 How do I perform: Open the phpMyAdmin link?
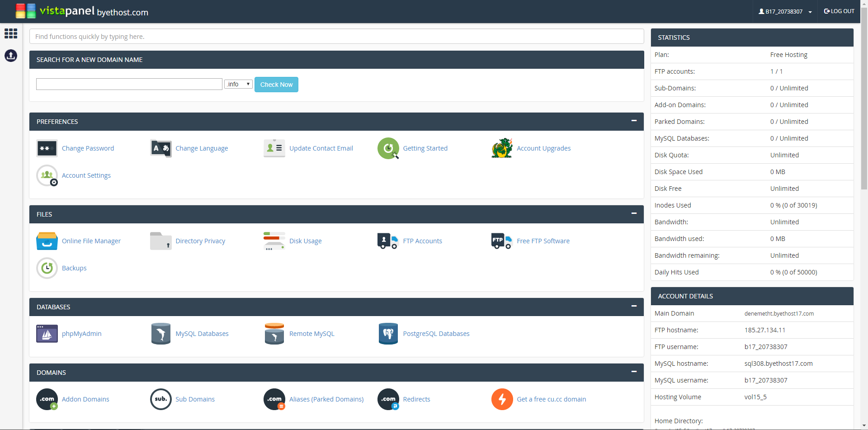[82, 334]
